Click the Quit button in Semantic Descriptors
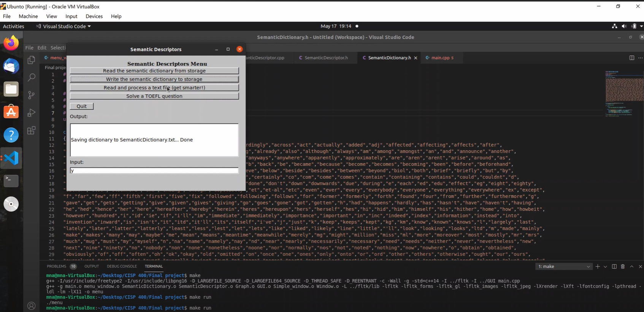The height and width of the screenshot is (312, 644). click(x=82, y=107)
